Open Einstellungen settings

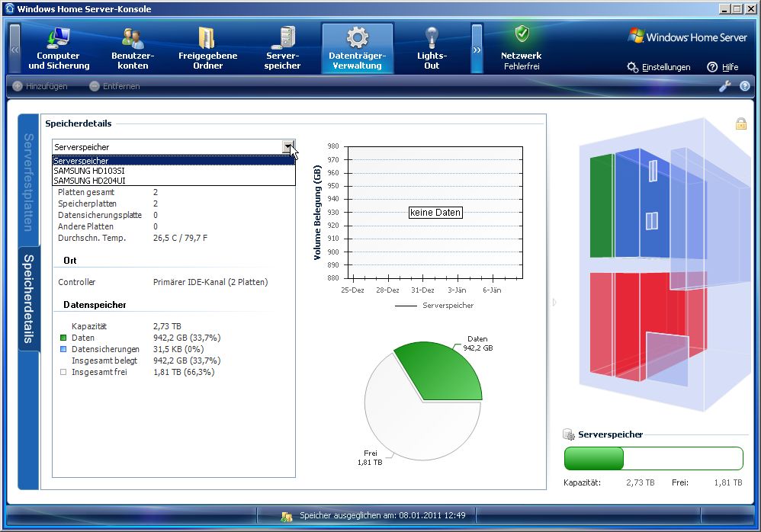(659, 67)
